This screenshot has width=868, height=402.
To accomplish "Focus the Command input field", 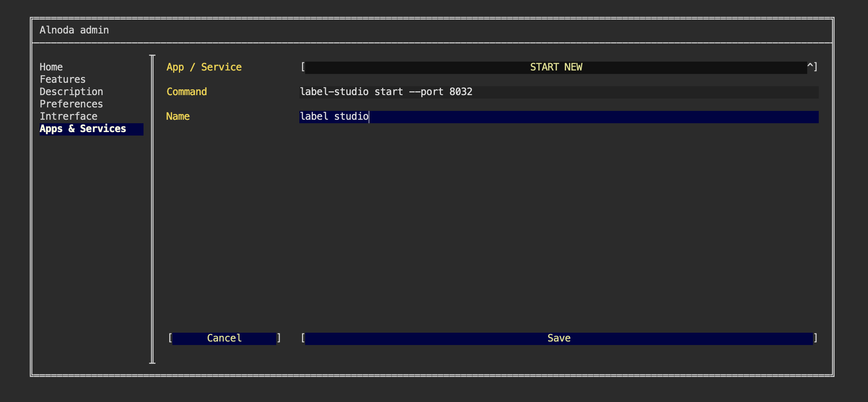I will point(559,92).
